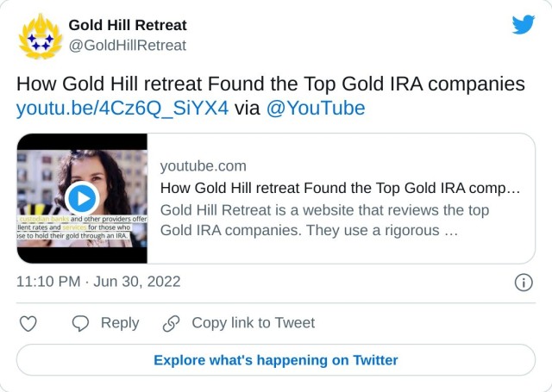Viewport: 552px width, 392px height.
Task: Open the 11:10 PM Jun 30, 2022 timestamp
Action: 98,282
